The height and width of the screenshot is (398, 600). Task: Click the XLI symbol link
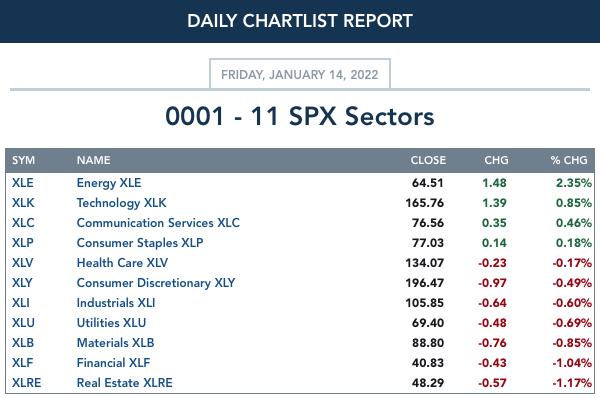tap(21, 303)
